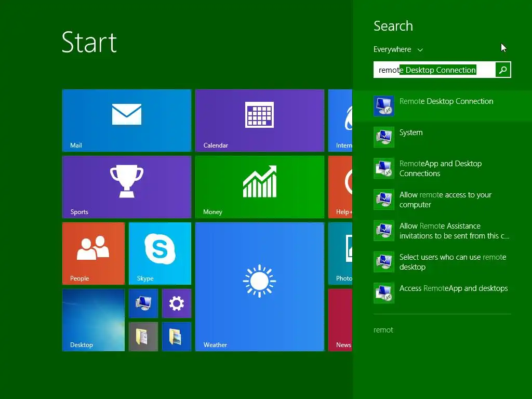Screen dimensions: 532x399
Task: Open the Weather tile
Action: pos(260,287)
